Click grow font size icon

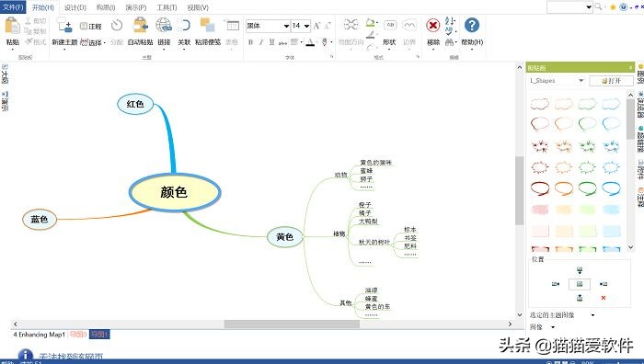tap(316, 26)
